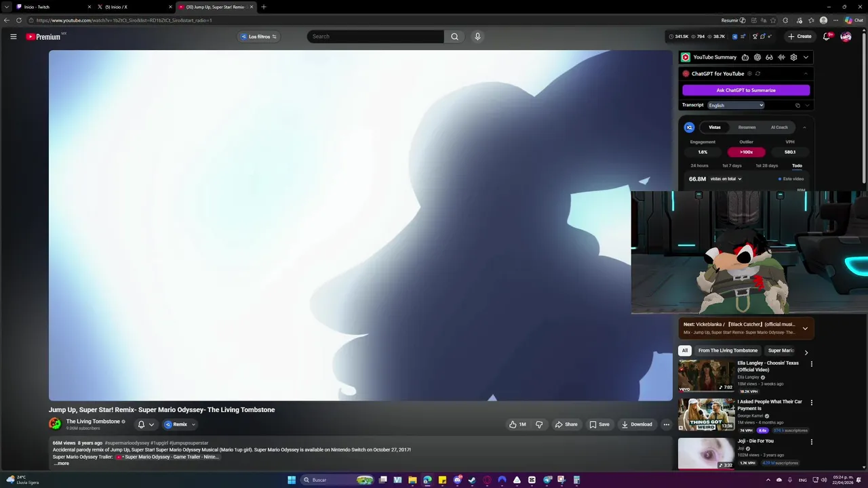Share the video

tap(566, 424)
